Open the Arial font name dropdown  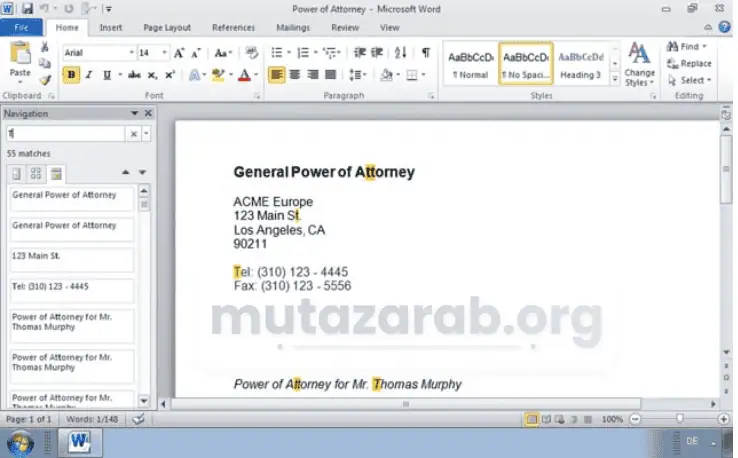pos(131,53)
